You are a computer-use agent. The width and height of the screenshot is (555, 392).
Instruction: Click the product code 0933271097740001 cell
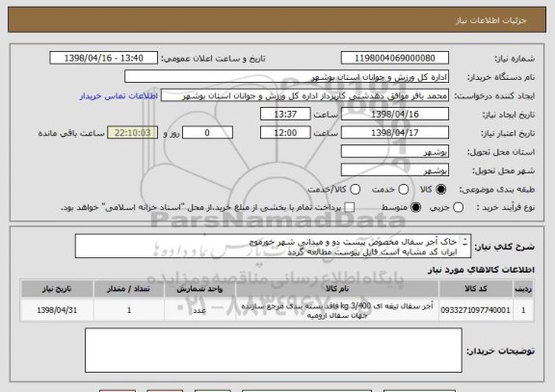[x=476, y=310]
